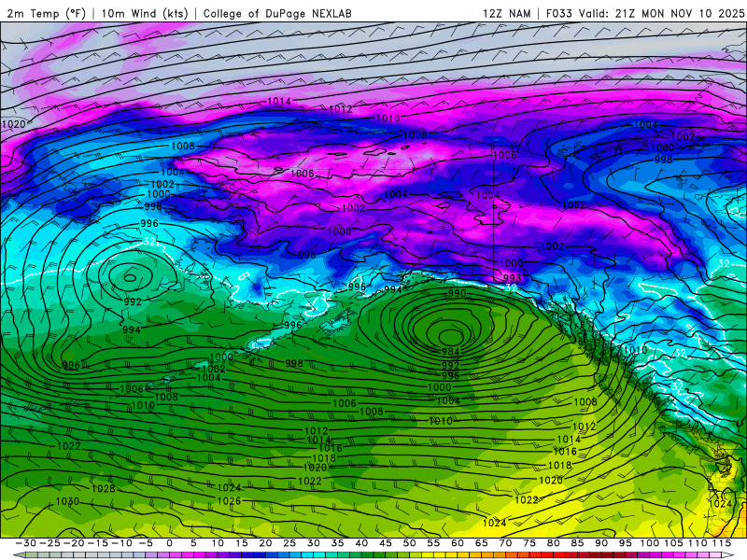Click the 'F033 Valid: 21Z MON NOV 10 2025' text
Image resolution: width=747 pixels, height=560 pixels.
pos(645,13)
